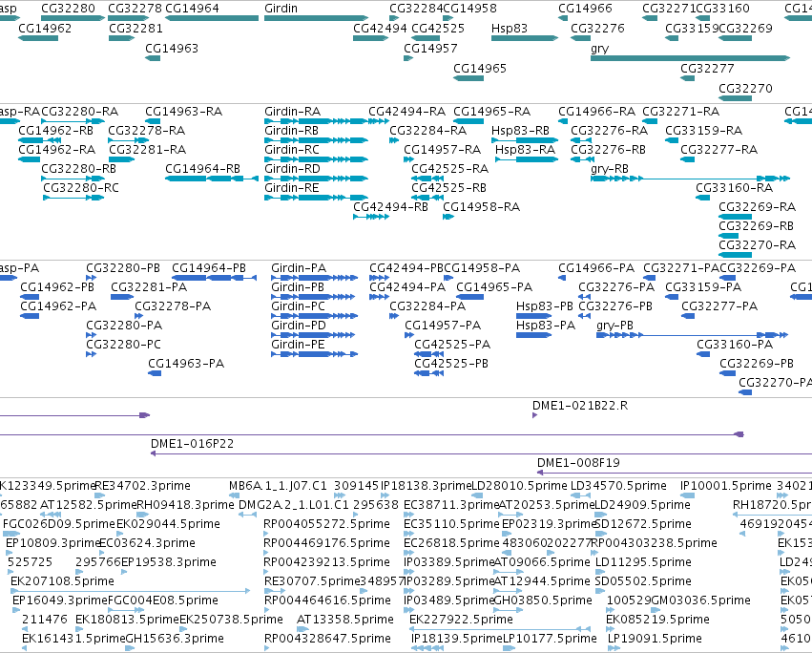The height and width of the screenshot is (653, 812).
Task: Click the CG14957-PA protein label
Action: pos(443,326)
